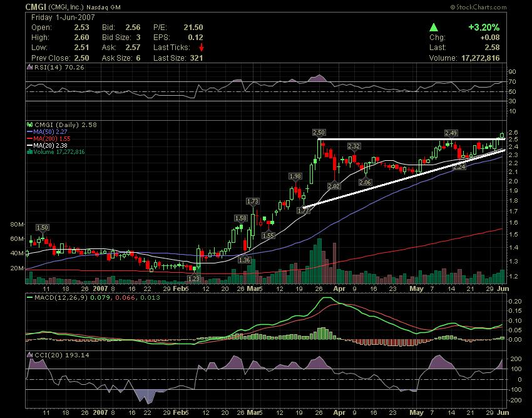Click the 2.06 low price annotation
The width and height of the screenshot is (532, 418).
pyautogui.click(x=365, y=183)
